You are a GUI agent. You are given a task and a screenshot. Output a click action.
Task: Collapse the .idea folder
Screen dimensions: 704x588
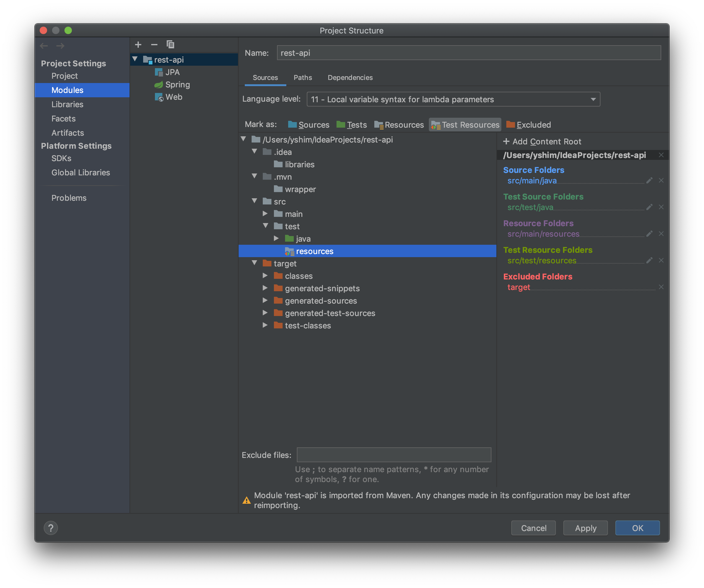[254, 151]
